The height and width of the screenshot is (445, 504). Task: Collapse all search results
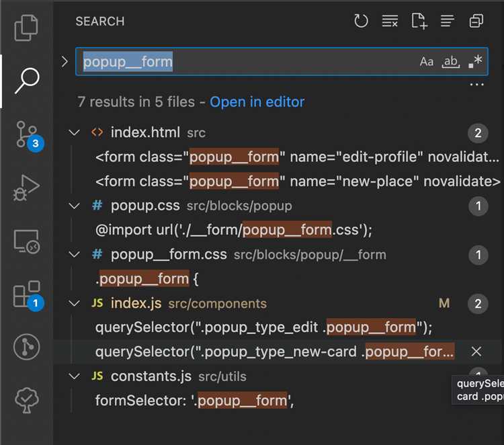[x=476, y=22]
